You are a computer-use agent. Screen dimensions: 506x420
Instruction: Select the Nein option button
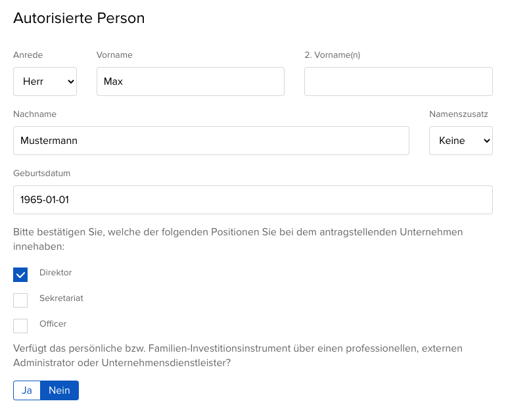tap(59, 390)
